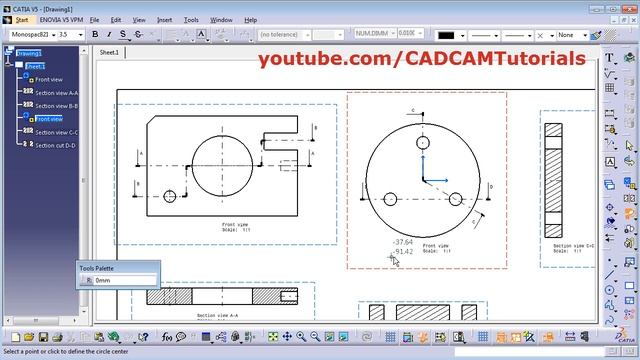The image size is (640, 360).
Task: Select the Table tool in right toolbar
Action: tap(609, 88)
